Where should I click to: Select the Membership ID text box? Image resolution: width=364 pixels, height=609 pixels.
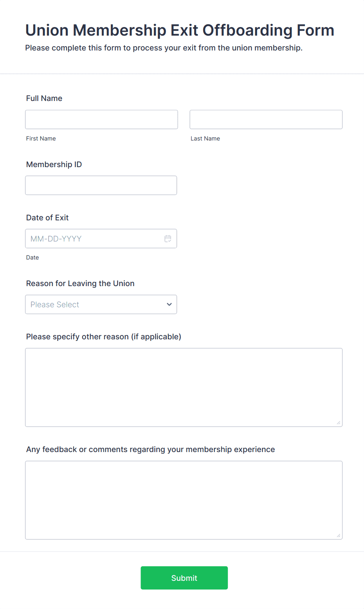pos(101,186)
